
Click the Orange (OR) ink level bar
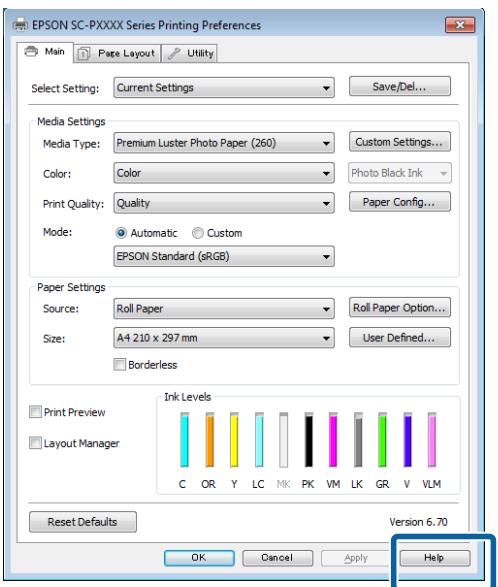(x=210, y=440)
